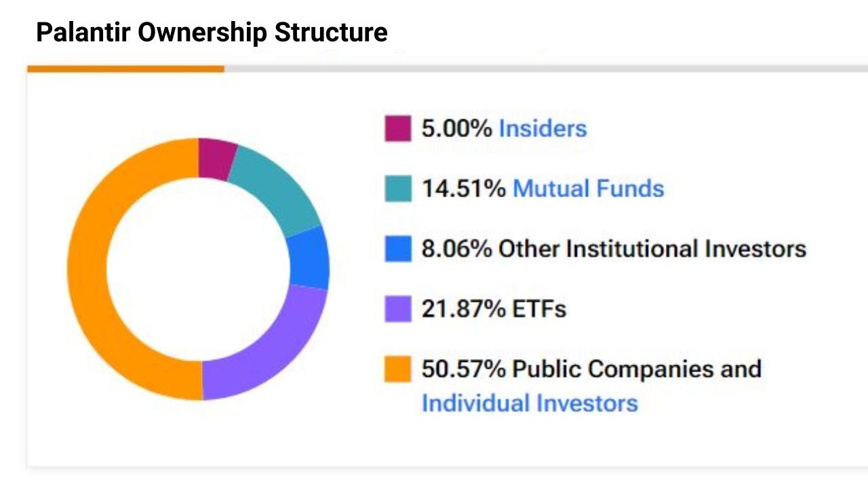Click the Palantir Ownership Structure heading

pos(212,32)
